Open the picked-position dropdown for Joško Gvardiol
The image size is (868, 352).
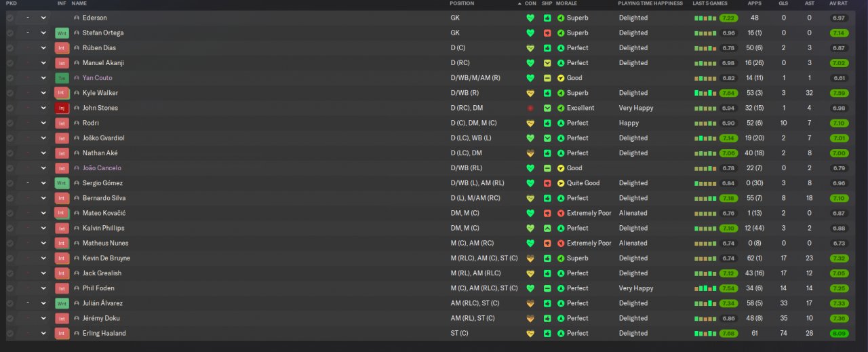click(x=43, y=138)
